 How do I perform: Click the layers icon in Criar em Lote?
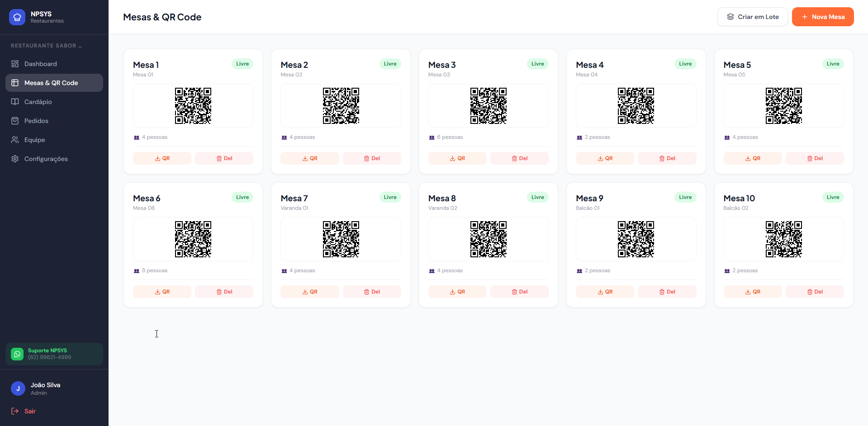(x=730, y=17)
